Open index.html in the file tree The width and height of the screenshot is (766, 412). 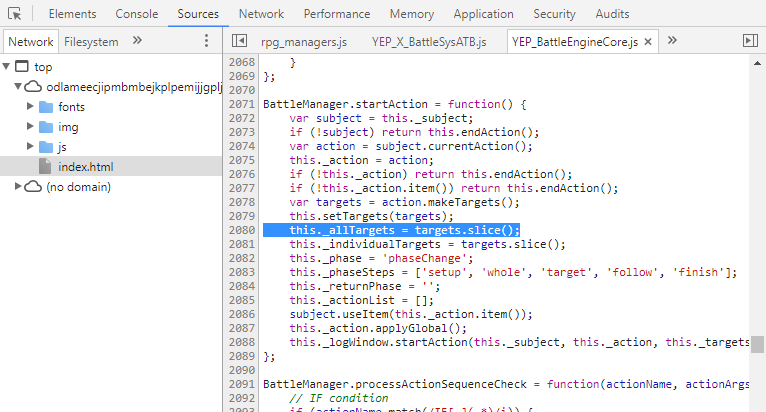(x=85, y=167)
